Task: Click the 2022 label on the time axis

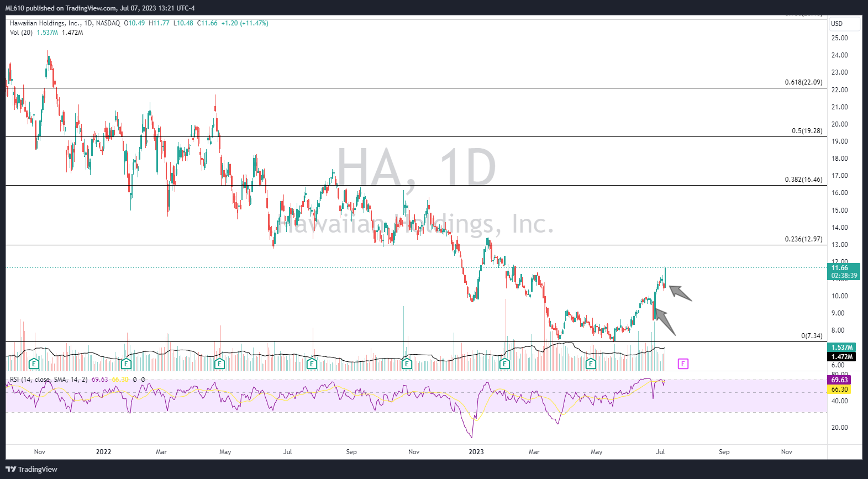Action: point(103,452)
